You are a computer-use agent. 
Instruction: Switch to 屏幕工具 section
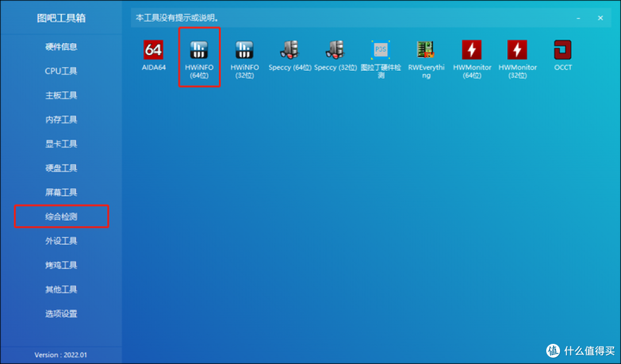(x=61, y=192)
